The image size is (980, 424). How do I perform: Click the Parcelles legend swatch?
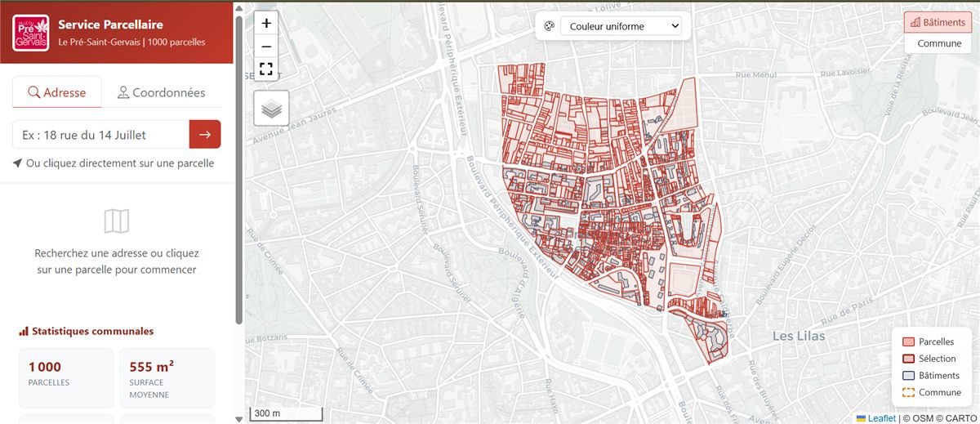point(908,341)
